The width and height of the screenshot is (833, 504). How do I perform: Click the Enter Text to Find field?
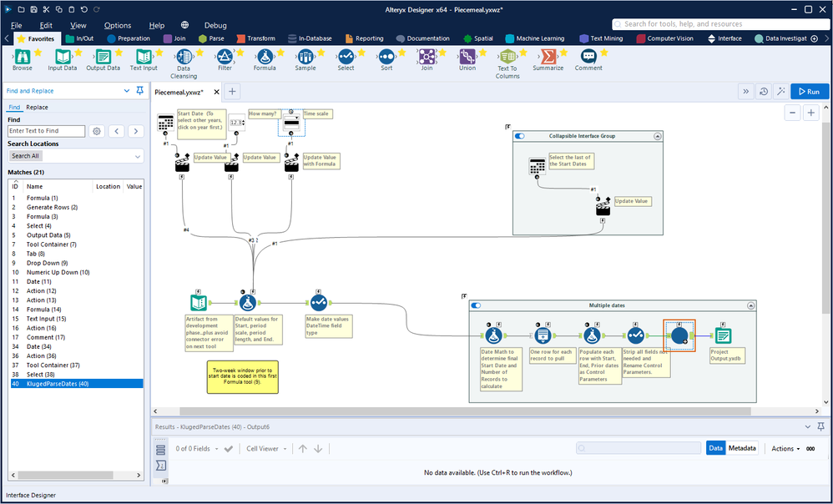(46, 131)
